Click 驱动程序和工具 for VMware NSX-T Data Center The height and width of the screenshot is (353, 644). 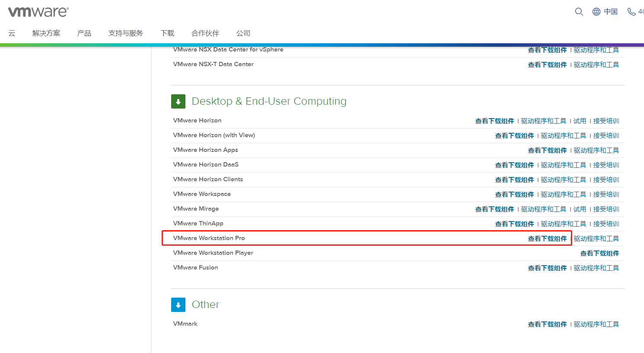(596, 64)
